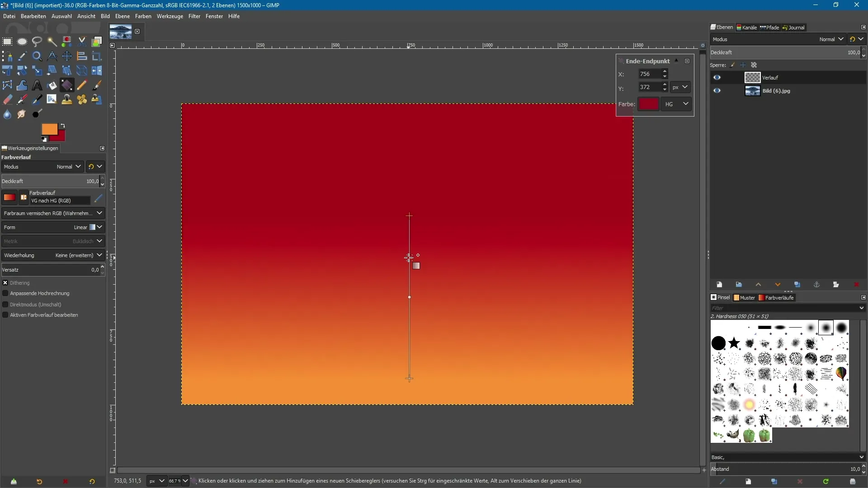This screenshot has width=868, height=488.
Task: Select the Color Picker eyedropper tool
Action: (22, 56)
